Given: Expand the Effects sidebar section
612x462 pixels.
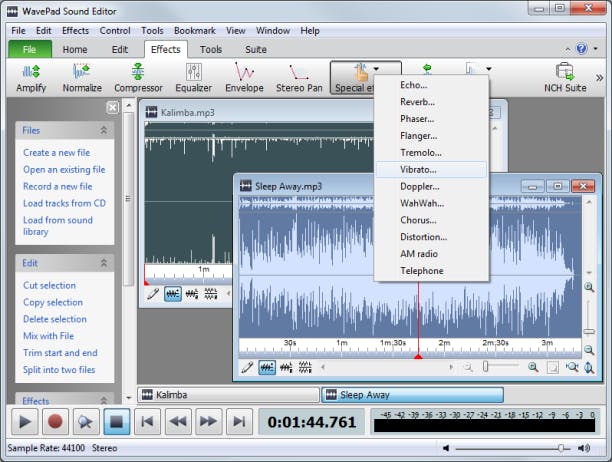Looking at the screenshot, I should click(x=103, y=401).
